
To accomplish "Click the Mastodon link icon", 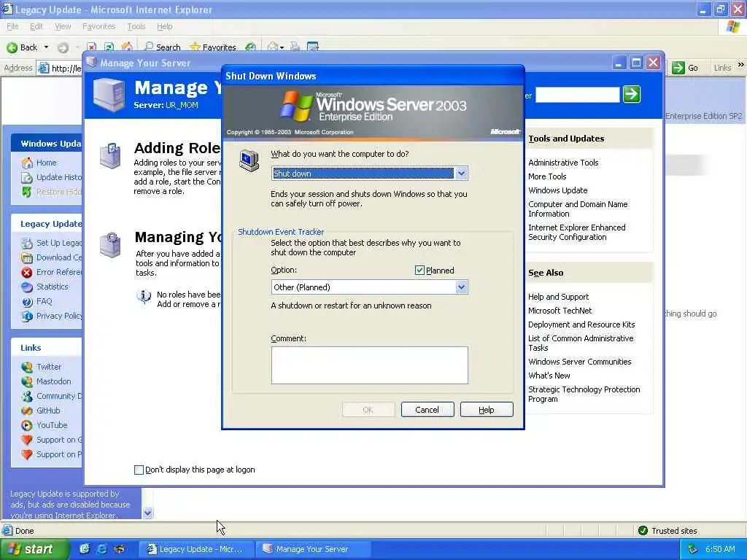I will (x=27, y=381).
